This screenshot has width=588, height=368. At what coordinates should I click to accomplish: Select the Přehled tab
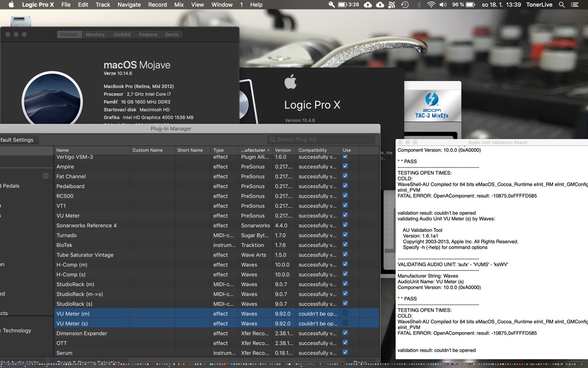point(69,34)
